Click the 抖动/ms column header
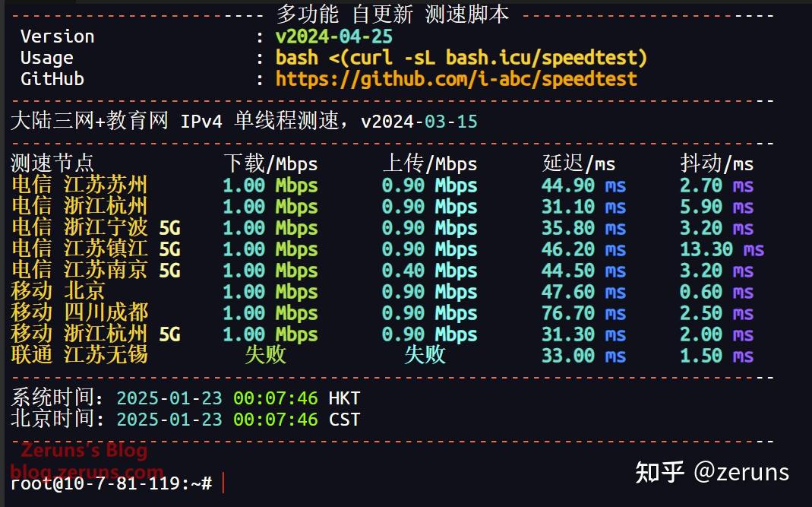The width and height of the screenshot is (812, 507). pyautogui.click(x=716, y=163)
